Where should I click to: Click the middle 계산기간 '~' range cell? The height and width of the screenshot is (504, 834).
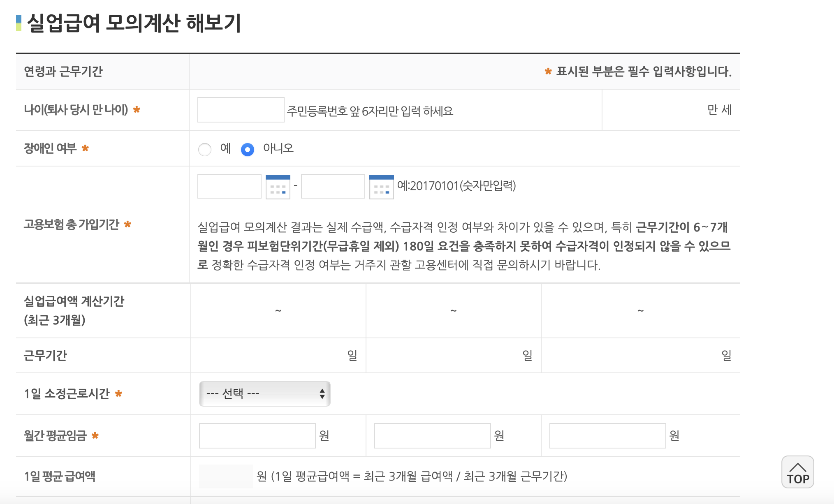(x=453, y=311)
